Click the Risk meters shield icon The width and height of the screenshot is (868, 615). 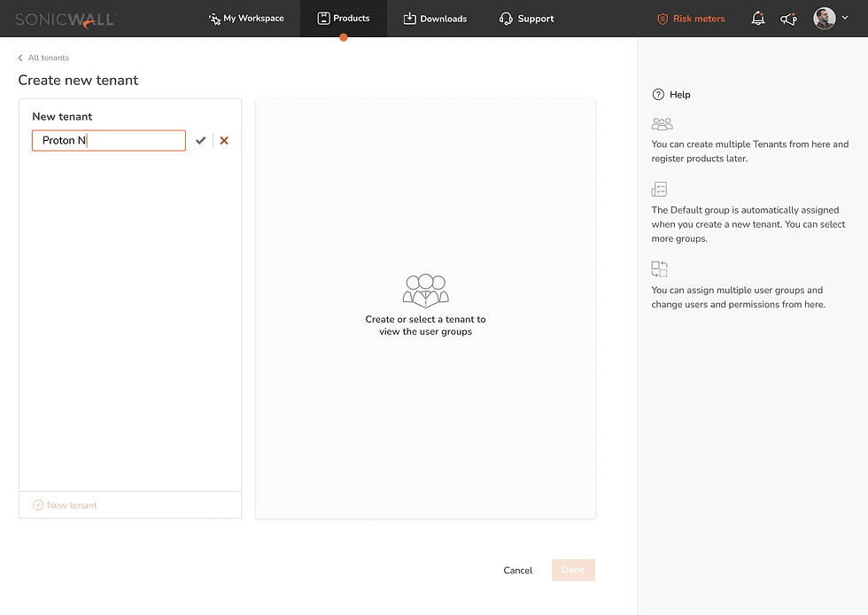(x=663, y=19)
